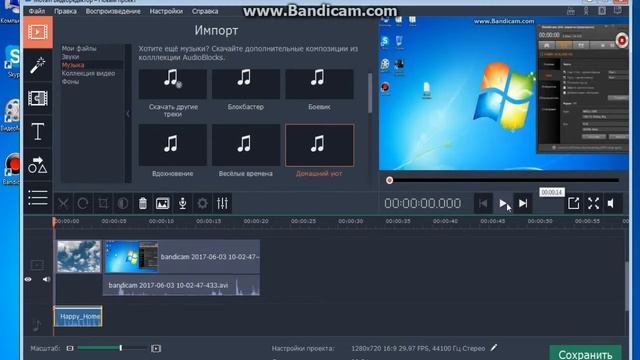The image size is (640, 360).
Task: Start microphone audio recording
Action: pyautogui.click(x=182, y=203)
